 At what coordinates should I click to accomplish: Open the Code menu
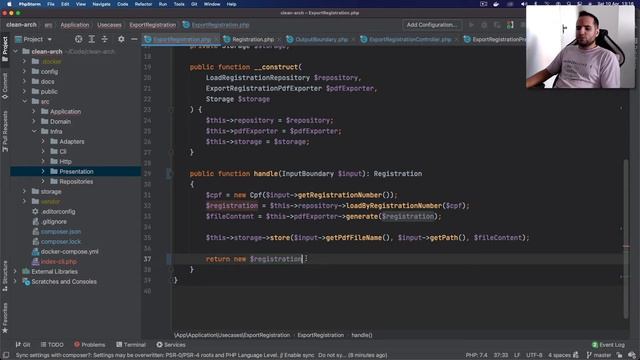[122, 4]
